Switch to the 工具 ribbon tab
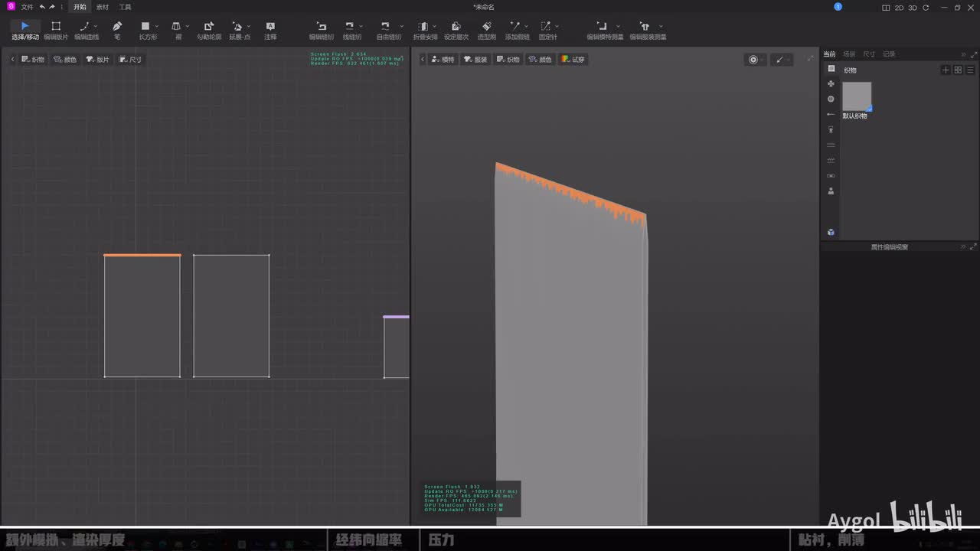 125,7
